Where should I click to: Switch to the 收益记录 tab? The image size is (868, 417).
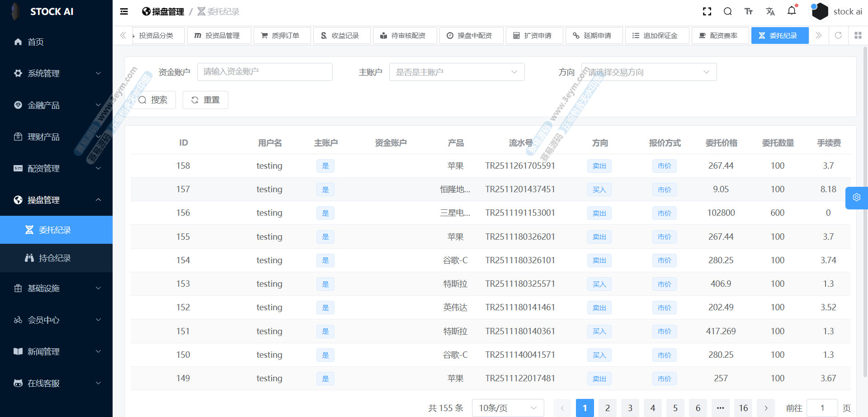point(341,36)
